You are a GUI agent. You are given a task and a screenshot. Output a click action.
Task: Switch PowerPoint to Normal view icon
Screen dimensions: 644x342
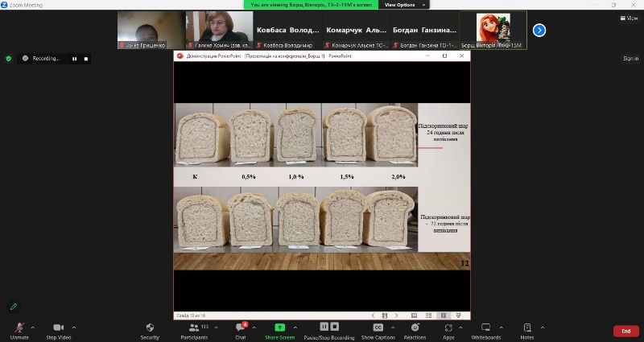tap(414, 315)
